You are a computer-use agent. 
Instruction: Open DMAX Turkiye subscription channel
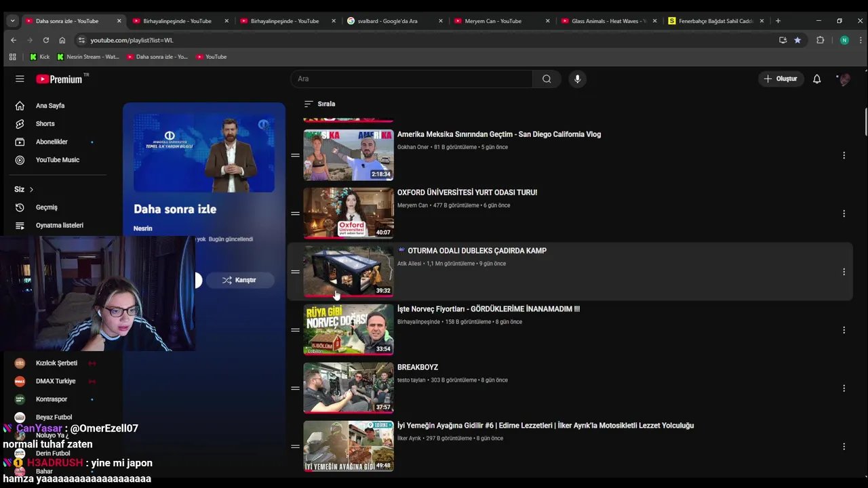coord(56,381)
